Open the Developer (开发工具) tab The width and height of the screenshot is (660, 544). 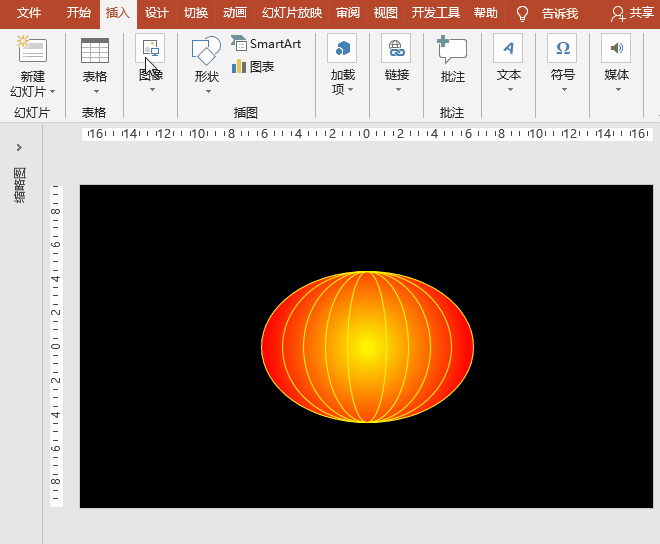pyautogui.click(x=436, y=13)
